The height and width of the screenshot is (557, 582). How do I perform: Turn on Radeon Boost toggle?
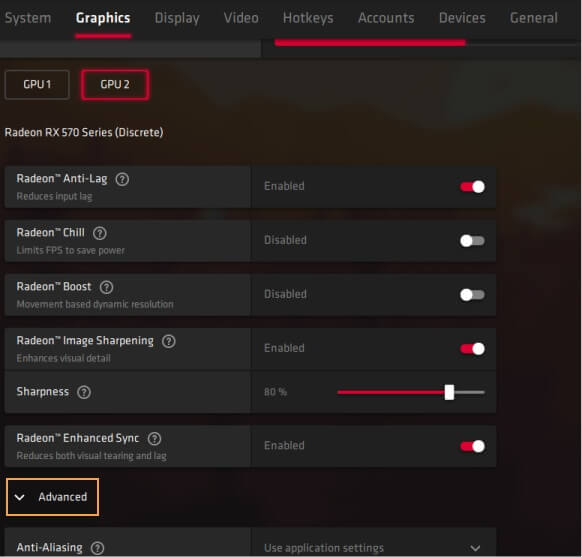pos(472,295)
